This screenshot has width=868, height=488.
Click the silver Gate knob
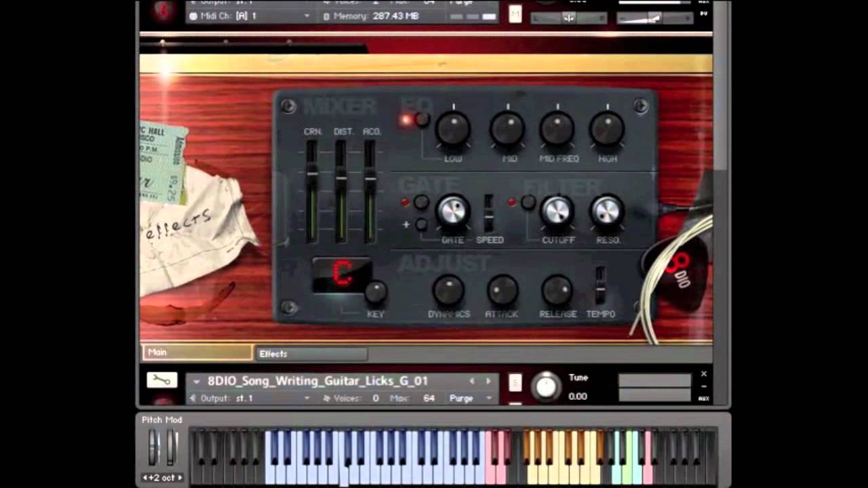click(452, 211)
